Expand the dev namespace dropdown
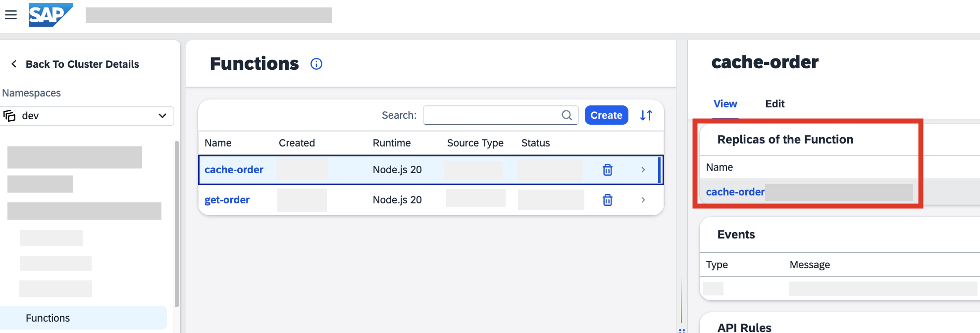Image resolution: width=980 pixels, height=333 pixels. click(x=162, y=116)
